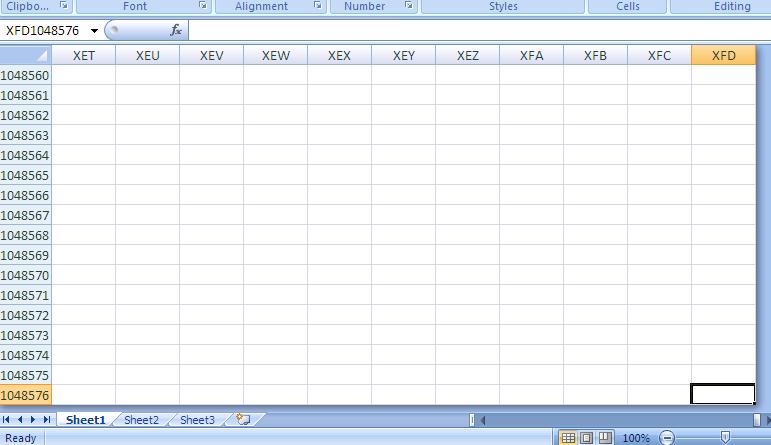Open the Number format dialog launcher
The width and height of the screenshot is (771, 445).
tap(408, 5)
